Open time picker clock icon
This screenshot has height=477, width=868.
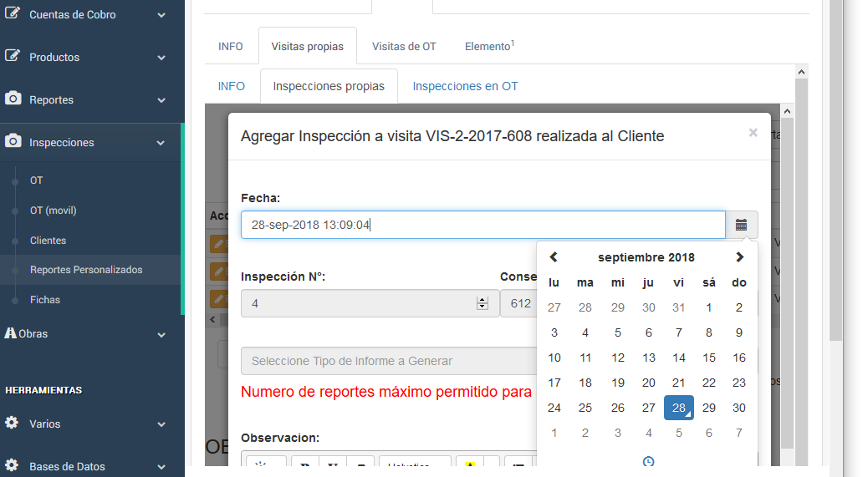(647, 462)
